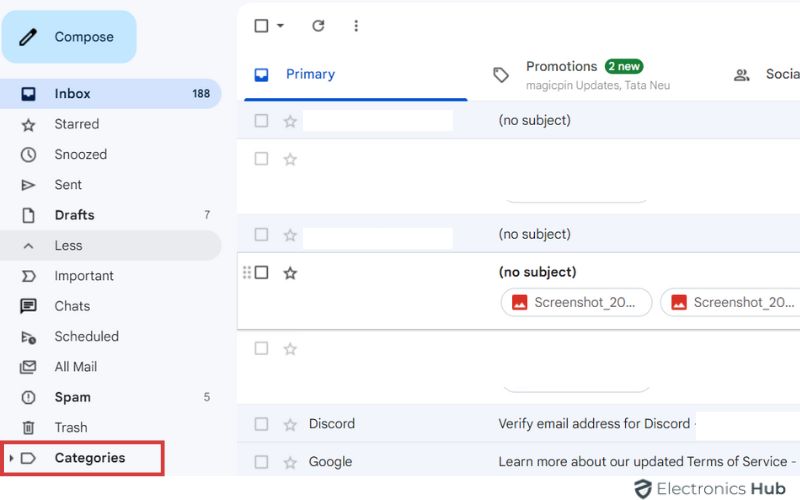Open Snoozed folder clock icon

pos(29,155)
